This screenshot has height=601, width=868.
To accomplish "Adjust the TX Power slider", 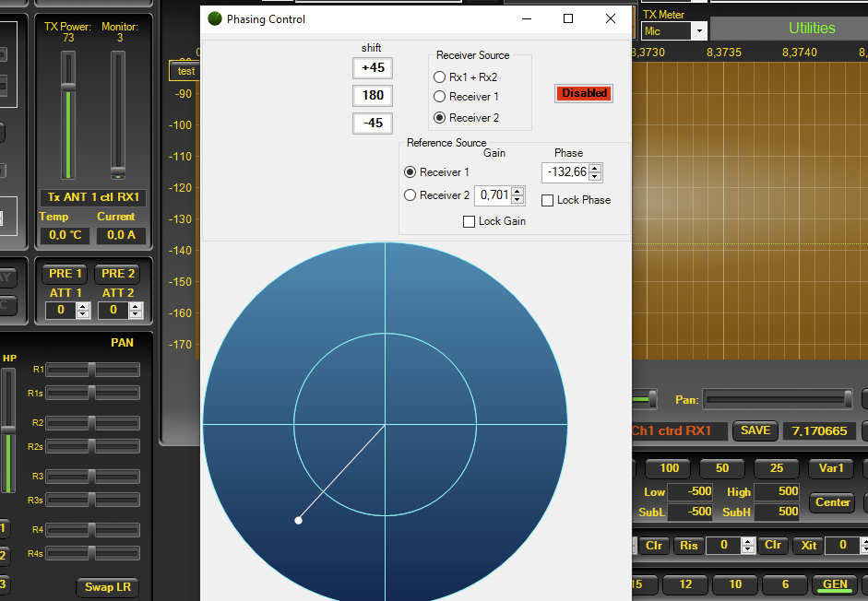I will click(x=68, y=87).
